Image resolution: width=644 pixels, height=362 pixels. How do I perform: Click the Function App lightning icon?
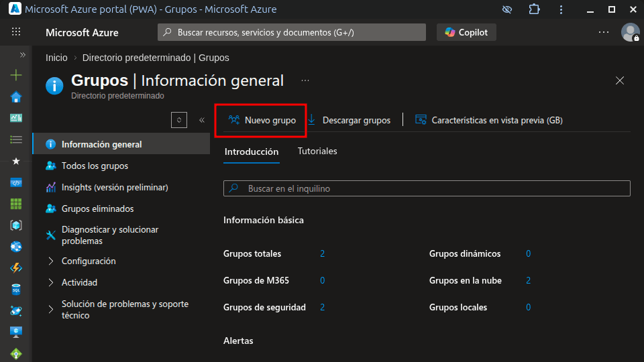click(x=16, y=268)
